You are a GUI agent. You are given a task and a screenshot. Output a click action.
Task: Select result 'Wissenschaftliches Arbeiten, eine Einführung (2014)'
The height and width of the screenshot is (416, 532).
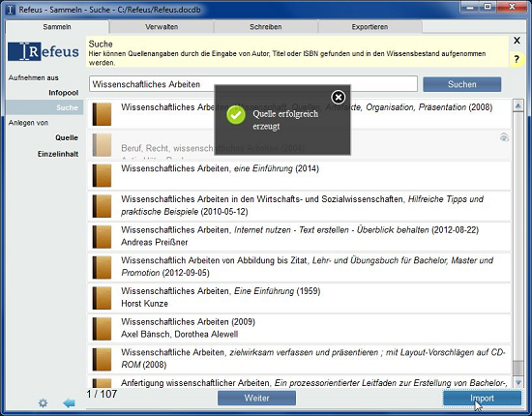[x=299, y=175]
